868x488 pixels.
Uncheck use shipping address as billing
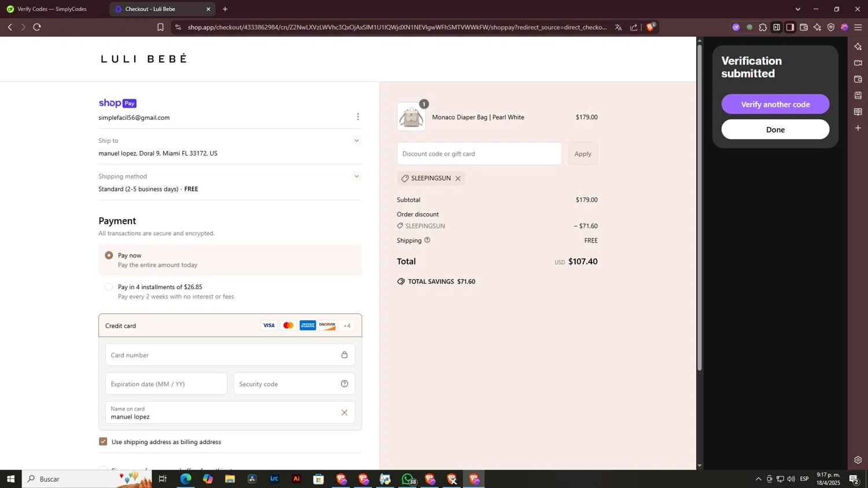click(x=103, y=442)
